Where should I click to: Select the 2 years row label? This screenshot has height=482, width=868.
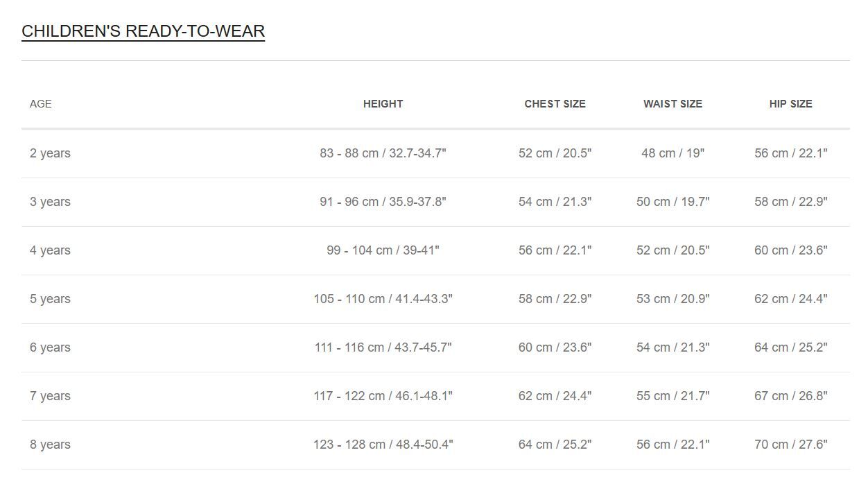pyautogui.click(x=50, y=153)
